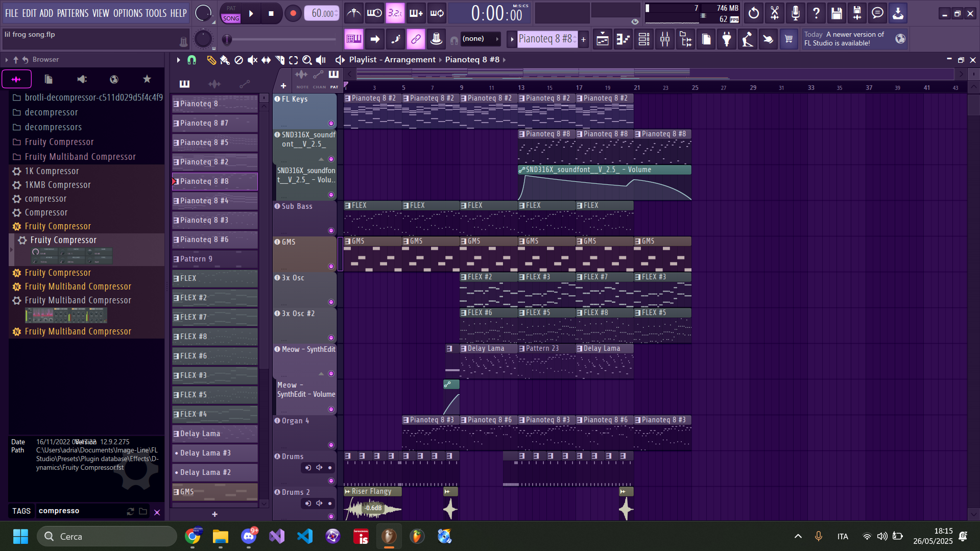Select the Pianoteq 8 #7 pattern
The width and height of the screenshot is (980, 551).
214,123
